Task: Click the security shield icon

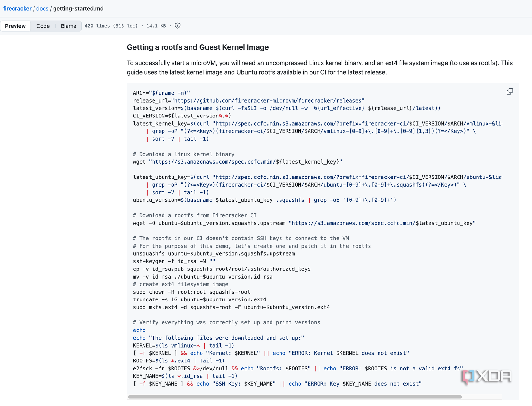Action: click(177, 26)
